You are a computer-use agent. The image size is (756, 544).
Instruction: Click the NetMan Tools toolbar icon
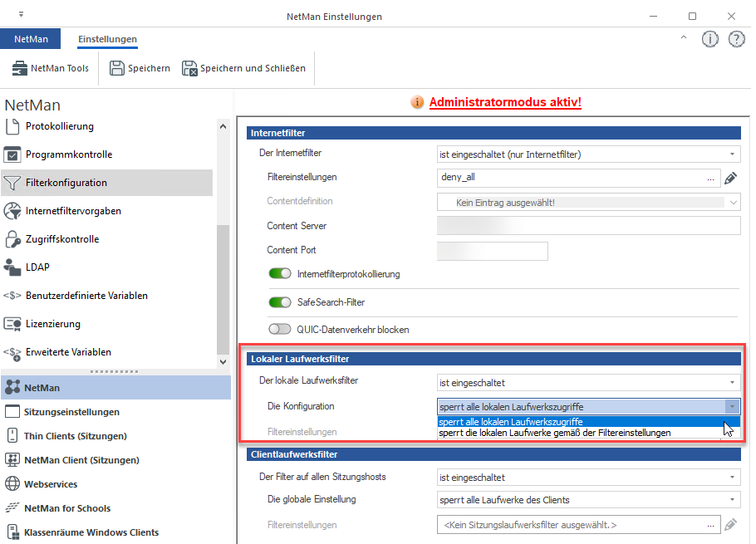pos(20,68)
